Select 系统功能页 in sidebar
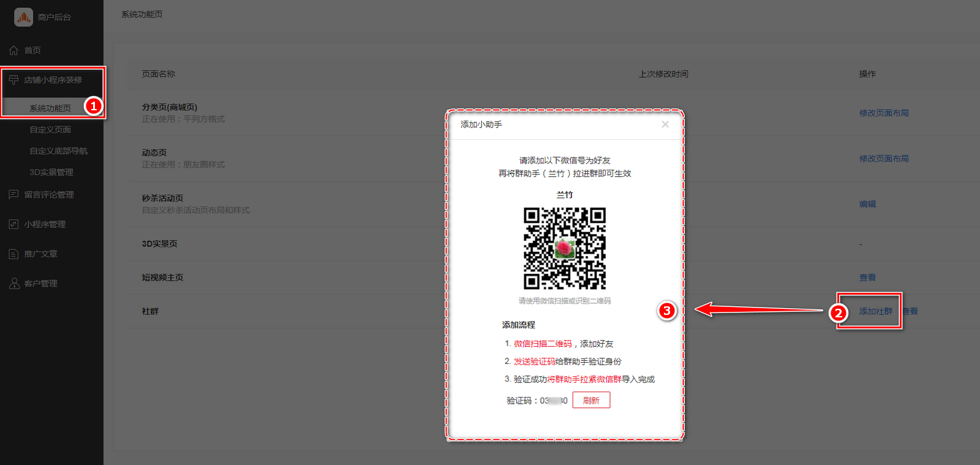Screen dimensions: 980x465 point(50,108)
